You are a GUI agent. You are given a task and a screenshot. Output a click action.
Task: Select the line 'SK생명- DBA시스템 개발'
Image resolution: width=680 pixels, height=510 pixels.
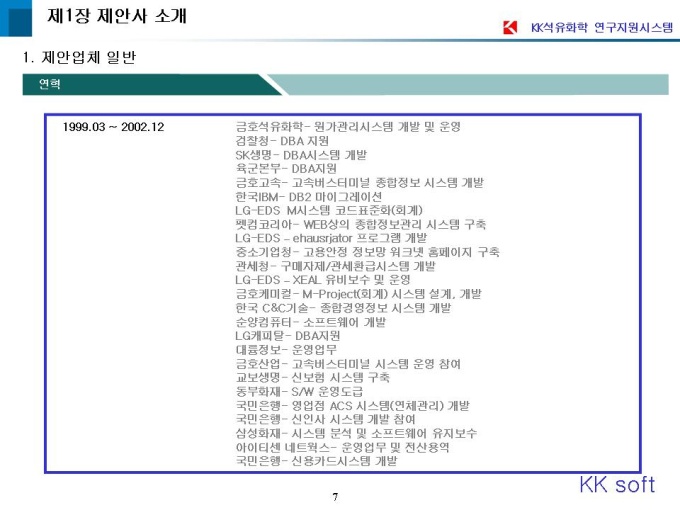(x=301, y=155)
